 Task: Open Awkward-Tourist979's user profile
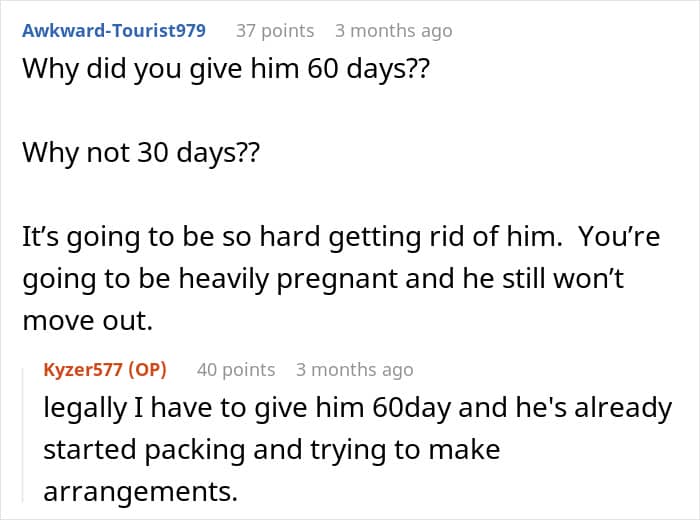pos(114,30)
